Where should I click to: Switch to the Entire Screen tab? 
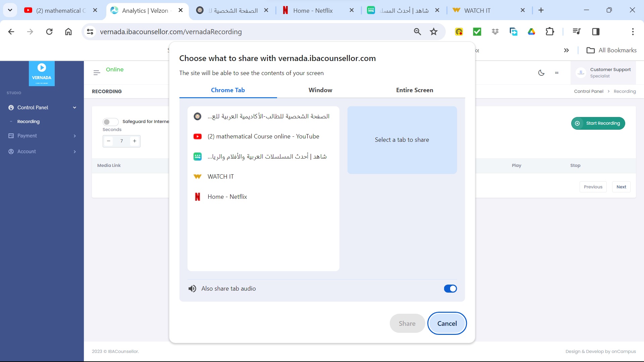[414, 90]
